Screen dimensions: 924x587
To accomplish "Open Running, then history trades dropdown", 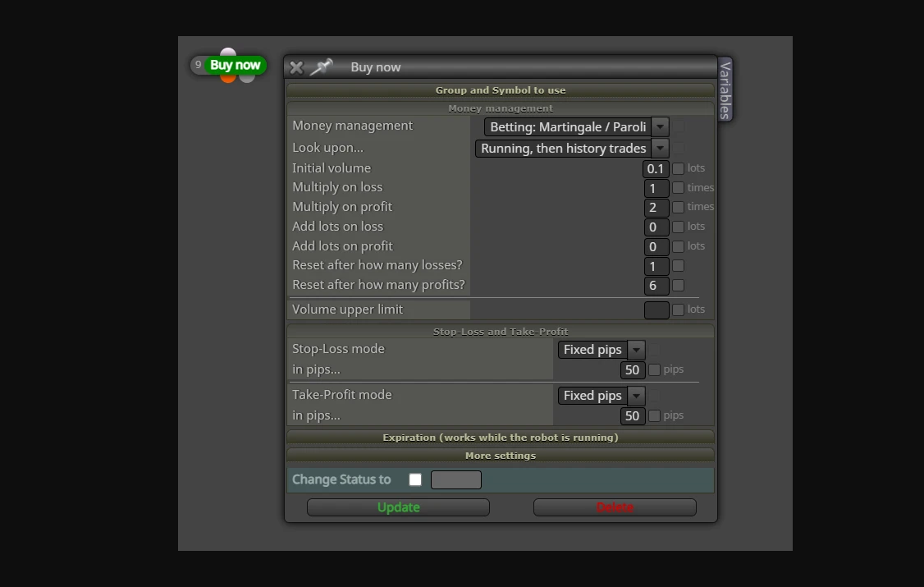I will coord(572,148).
